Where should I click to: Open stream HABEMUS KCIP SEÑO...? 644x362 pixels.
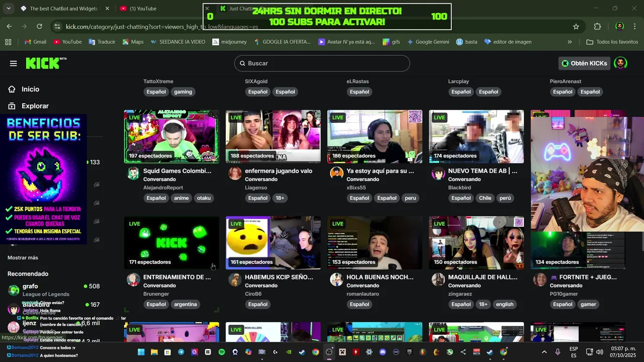(x=279, y=277)
